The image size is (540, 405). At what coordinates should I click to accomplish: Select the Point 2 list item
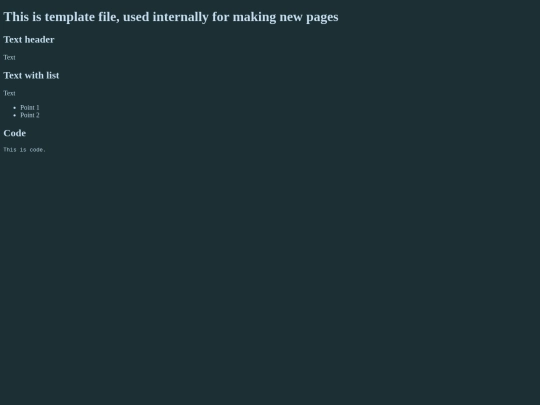30,115
